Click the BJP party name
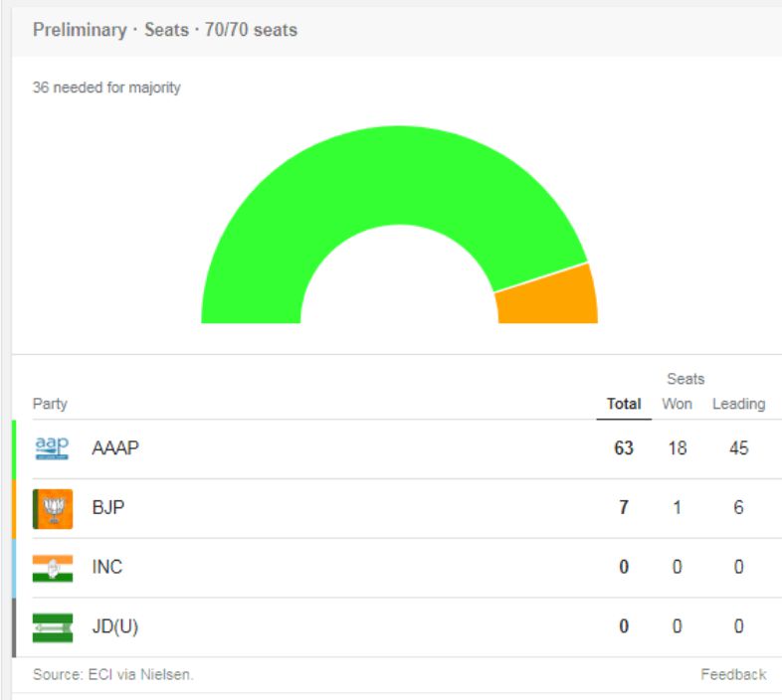Screen dimensions: 782x700 107,508
